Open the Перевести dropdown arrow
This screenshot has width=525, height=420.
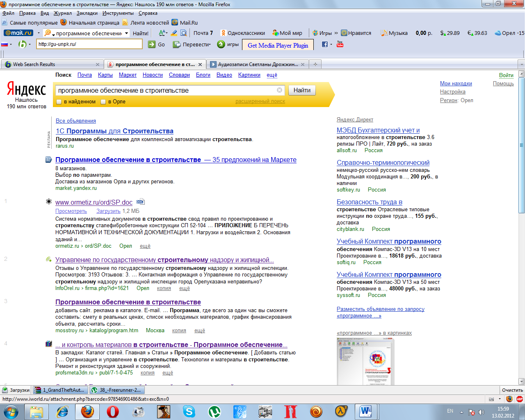[210, 44]
